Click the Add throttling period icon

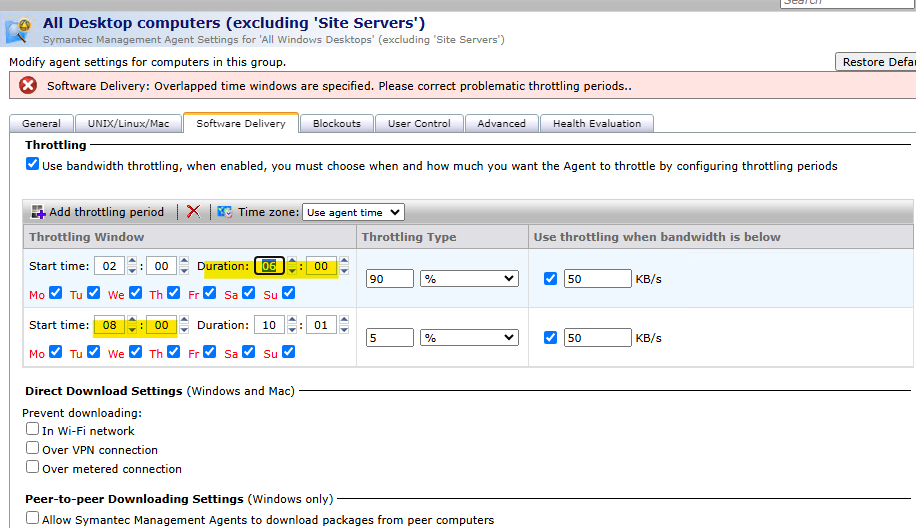[39, 212]
